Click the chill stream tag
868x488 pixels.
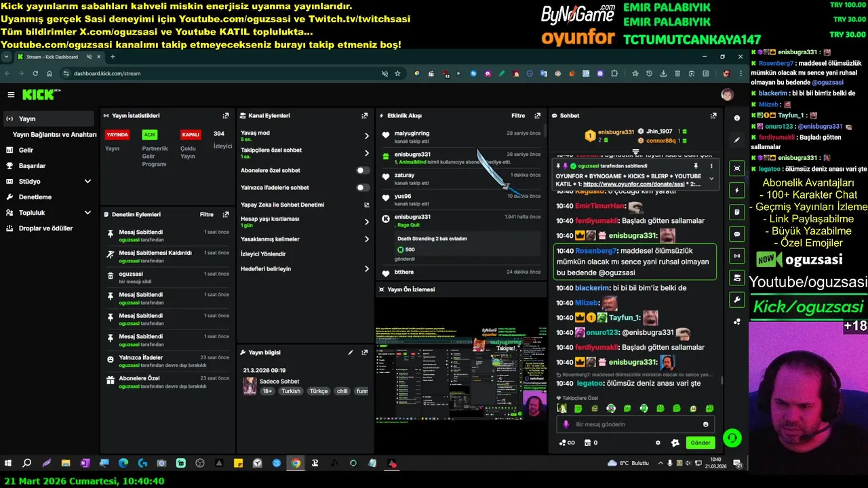click(x=342, y=391)
